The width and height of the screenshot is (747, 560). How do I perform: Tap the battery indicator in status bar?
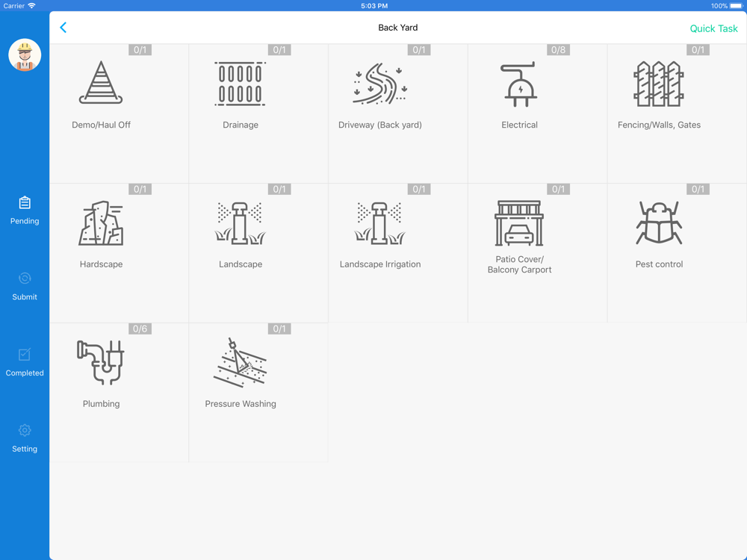pyautogui.click(x=736, y=6)
